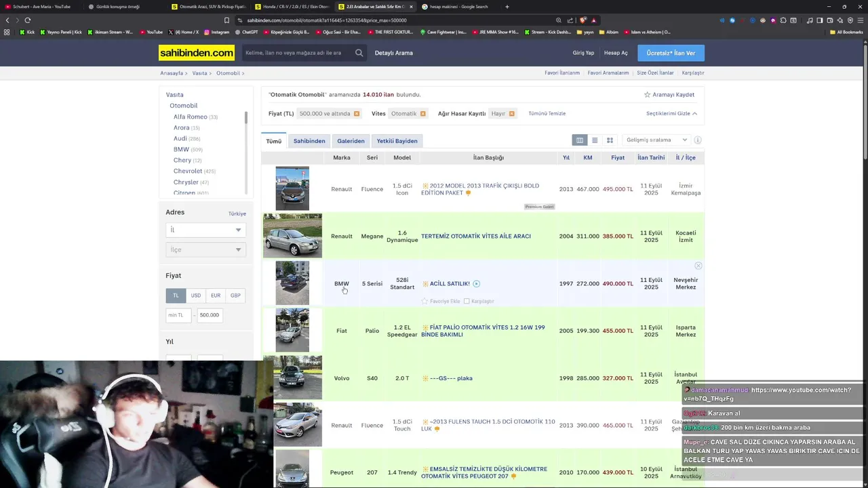This screenshot has width=868, height=488.
Task: Remove the Fiyat 500.000 ve altında filter
Action: coord(357,114)
